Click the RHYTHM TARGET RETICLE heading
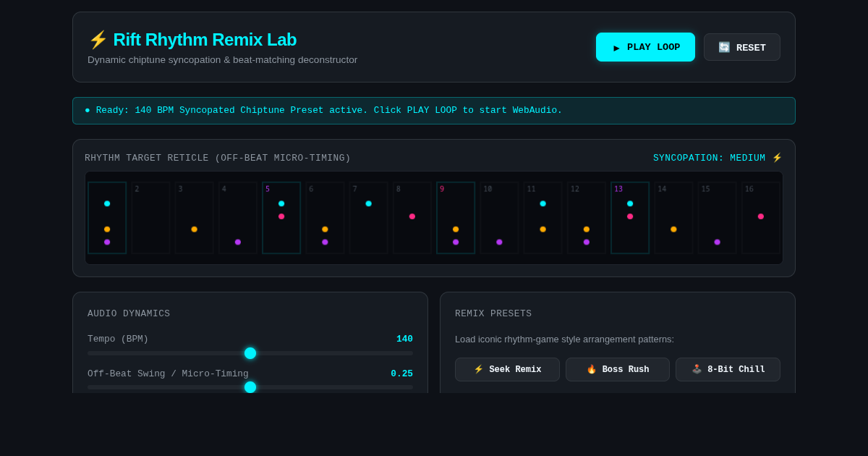 (x=218, y=158)
